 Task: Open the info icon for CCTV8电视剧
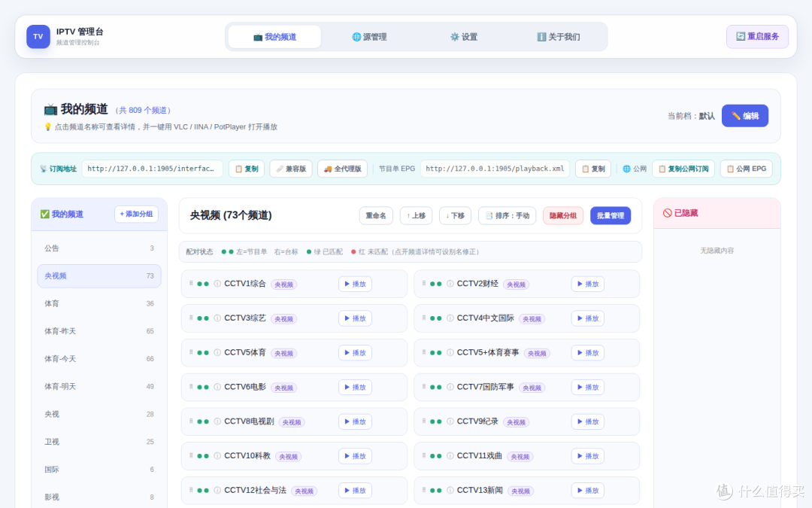tap(217, 421)
